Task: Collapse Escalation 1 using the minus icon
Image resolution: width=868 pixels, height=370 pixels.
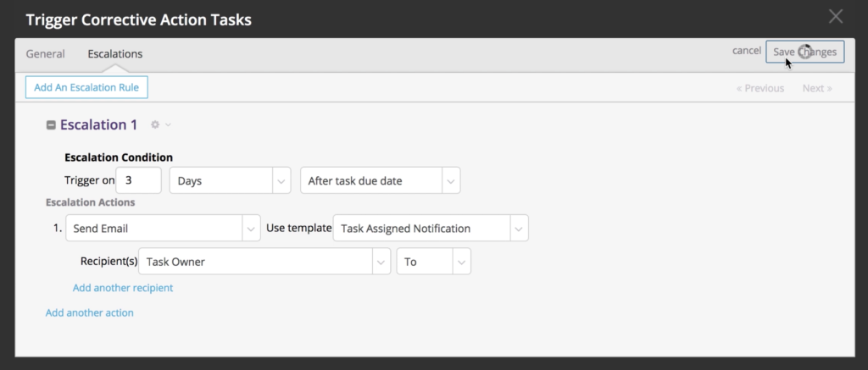Action: (x=51, y=125)
